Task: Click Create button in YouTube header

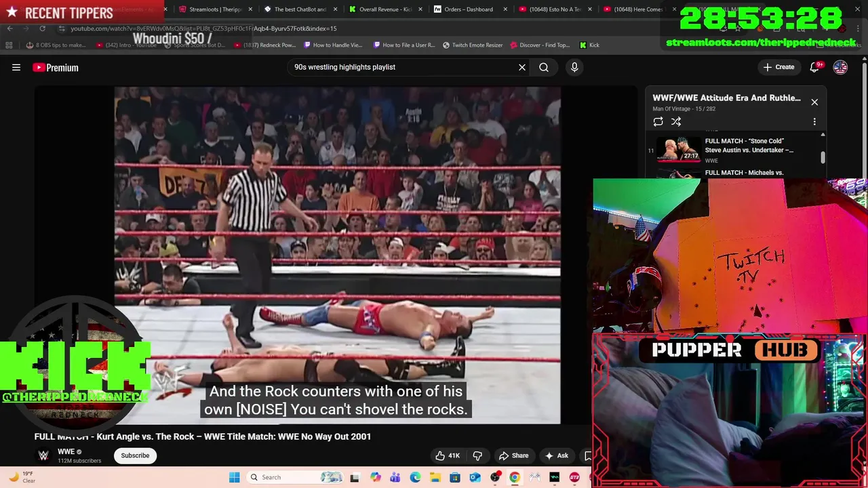Action: [x=778, y=67]
